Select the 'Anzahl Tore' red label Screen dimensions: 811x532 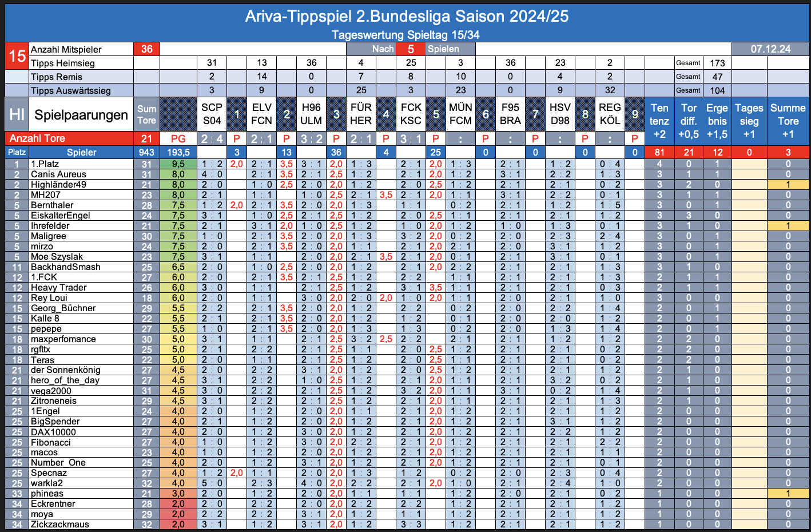37,138
